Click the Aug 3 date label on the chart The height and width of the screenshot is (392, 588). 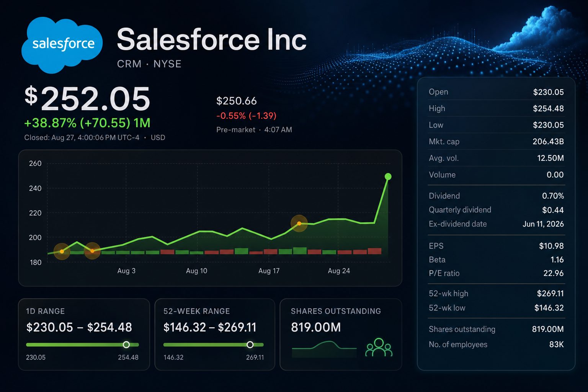pyautogui.click(x=126, y=271)
